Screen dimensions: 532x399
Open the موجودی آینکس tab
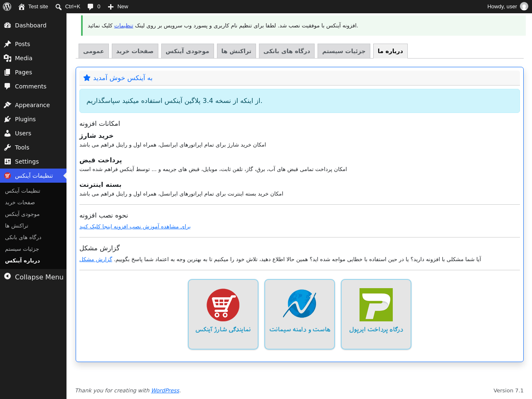tap(187, 51)
